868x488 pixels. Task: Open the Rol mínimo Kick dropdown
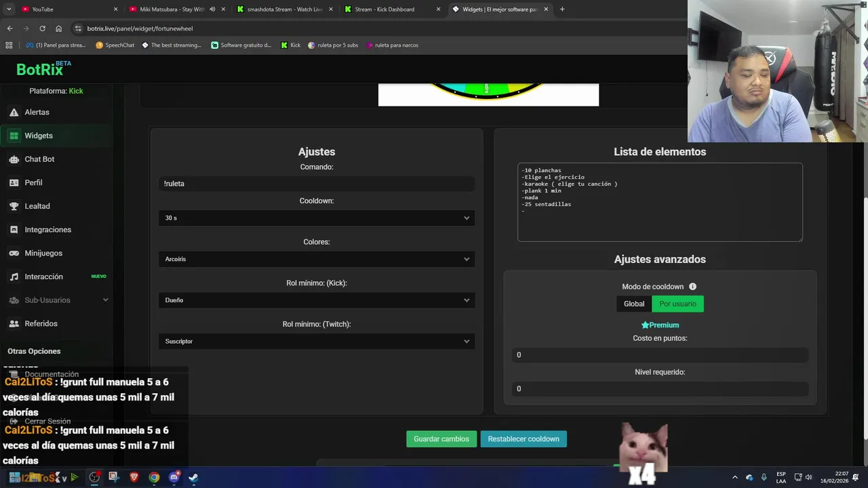pyautogui.click(x=317, y=300)
